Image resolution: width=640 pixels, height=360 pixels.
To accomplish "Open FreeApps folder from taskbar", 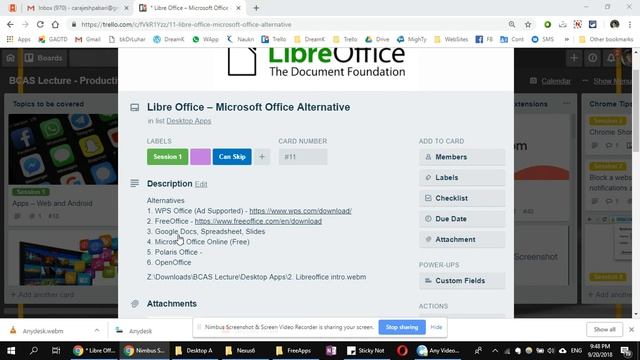I will click(x=294, y=351).
